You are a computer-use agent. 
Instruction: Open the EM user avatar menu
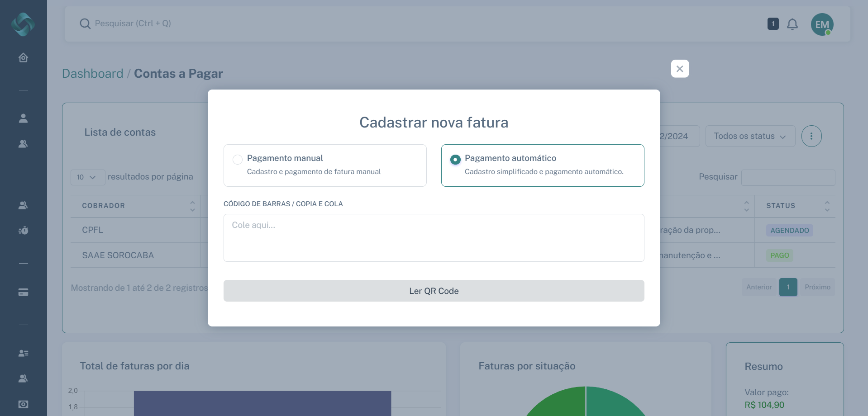pyautogui.click(x=822, y=24)
